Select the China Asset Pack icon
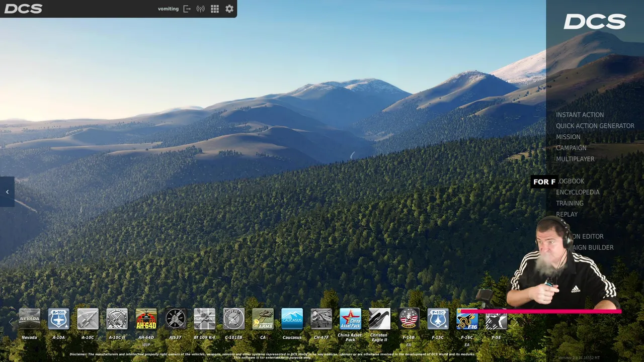The height and width of the screenshot is (362, 644). pyautogui.click(x=350, y=319)
